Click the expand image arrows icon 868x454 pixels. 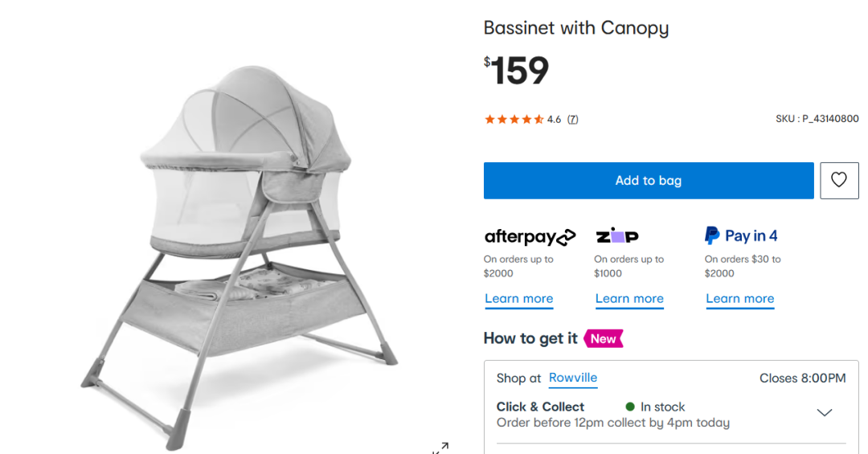[440, 448]
